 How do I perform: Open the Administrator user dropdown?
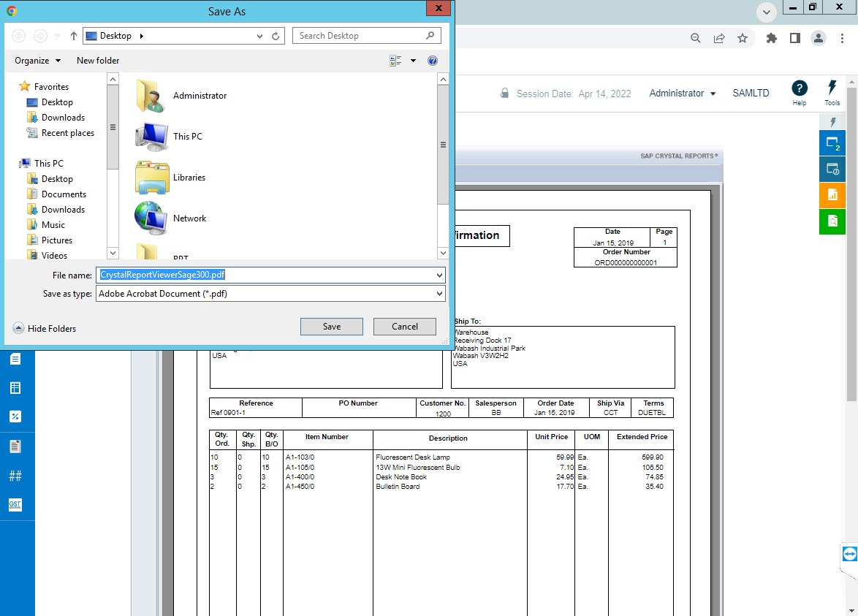click(682, 93)
